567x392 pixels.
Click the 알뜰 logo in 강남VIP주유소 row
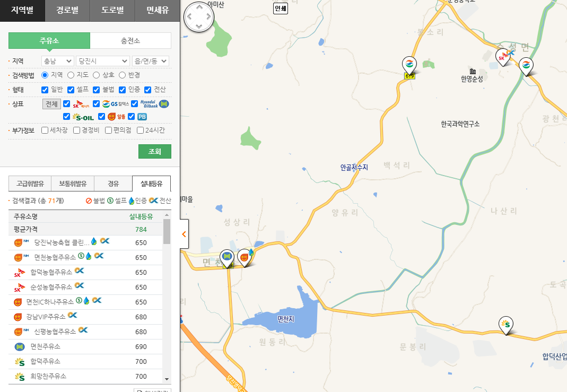18,317
